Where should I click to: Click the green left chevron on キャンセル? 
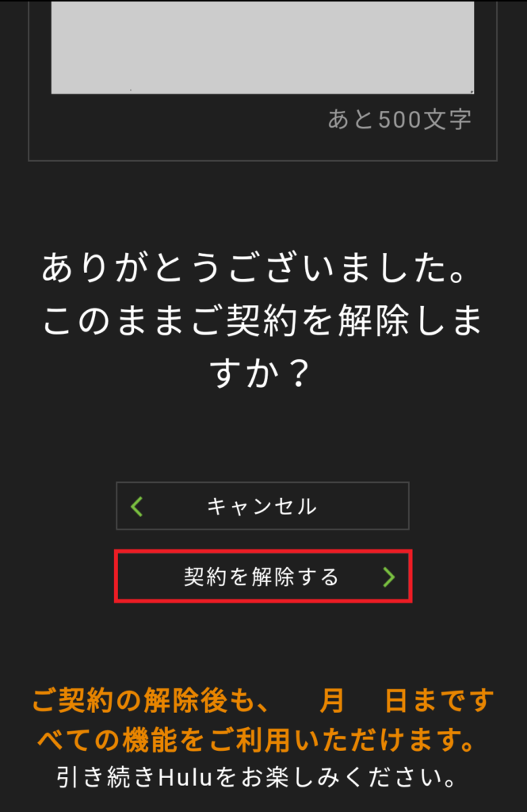(136, 506)
